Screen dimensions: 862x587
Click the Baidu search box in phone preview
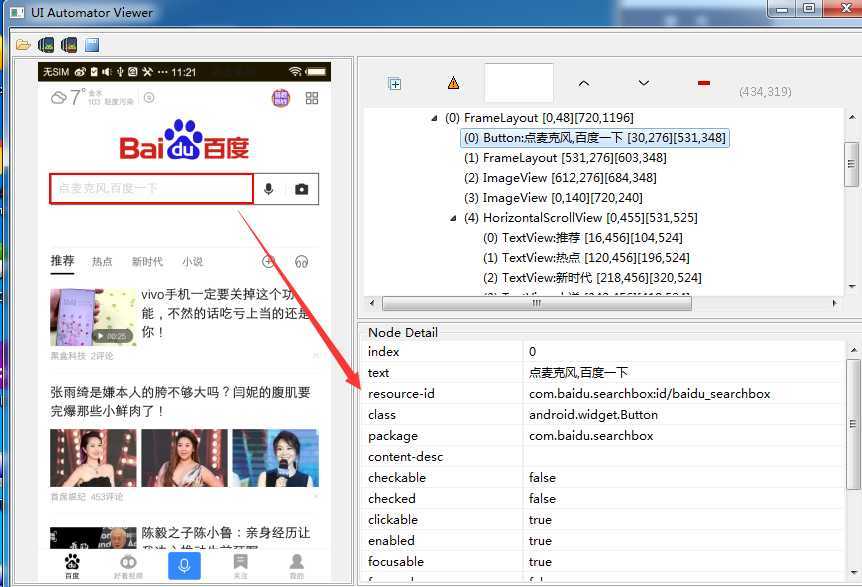pyautogui.click(x=152, y=189)
